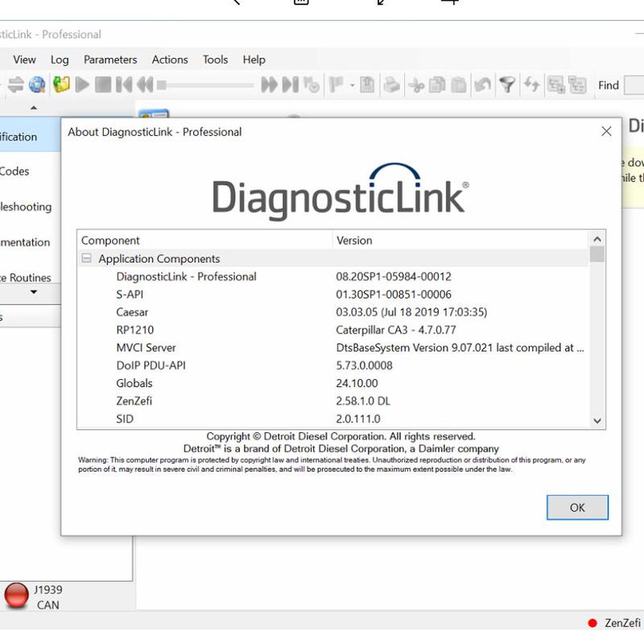Image resolution: width=644 pixels, height=644 pixels.
Task: Open the Troubleshooting sidebar item
Action: click(30, 207)
